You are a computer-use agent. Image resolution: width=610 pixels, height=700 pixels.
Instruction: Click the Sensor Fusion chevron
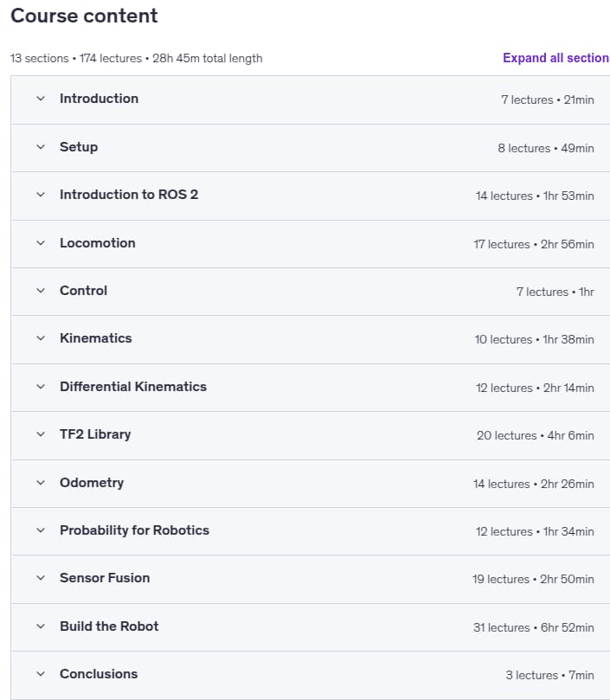click(x=41, y=578)
